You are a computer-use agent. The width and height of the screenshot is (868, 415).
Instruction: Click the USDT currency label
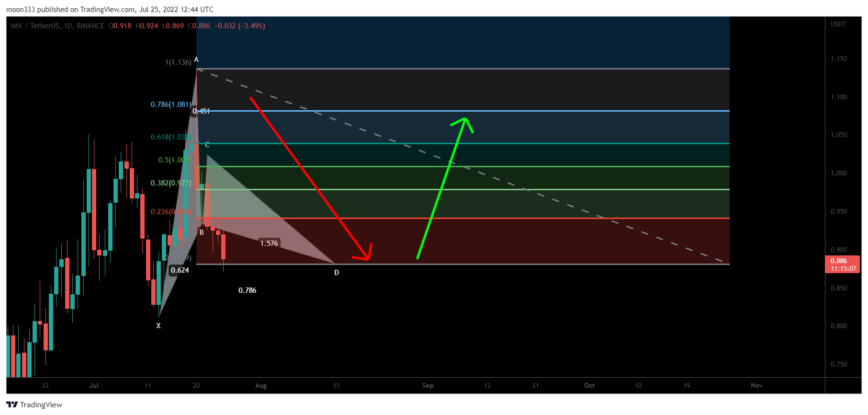[838, 24]
